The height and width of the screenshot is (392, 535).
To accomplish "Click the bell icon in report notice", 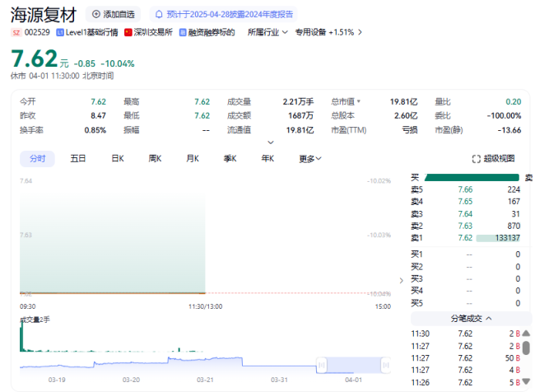I will coord(159,14).
